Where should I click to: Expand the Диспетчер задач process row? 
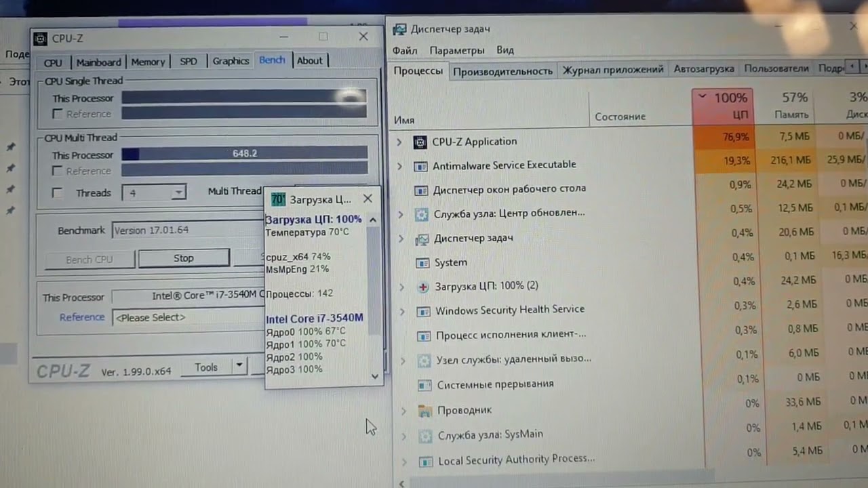point(401,239)
